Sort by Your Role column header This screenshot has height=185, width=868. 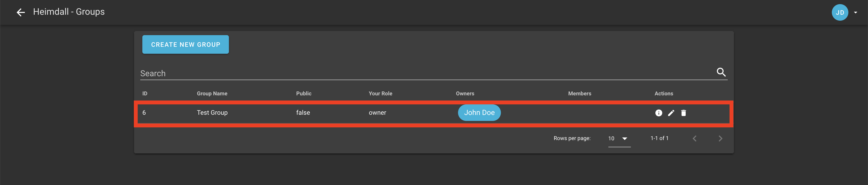[381, 93]
